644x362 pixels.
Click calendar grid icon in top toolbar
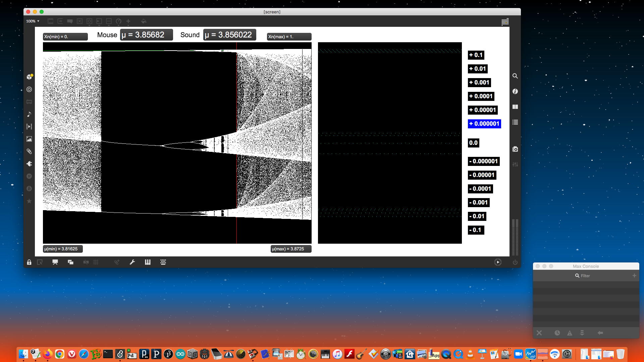pos(505,22)
